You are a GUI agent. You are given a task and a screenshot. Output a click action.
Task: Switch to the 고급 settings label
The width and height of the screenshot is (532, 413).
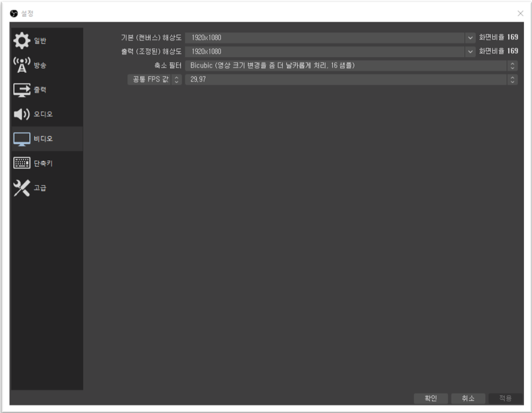point(40,187)
